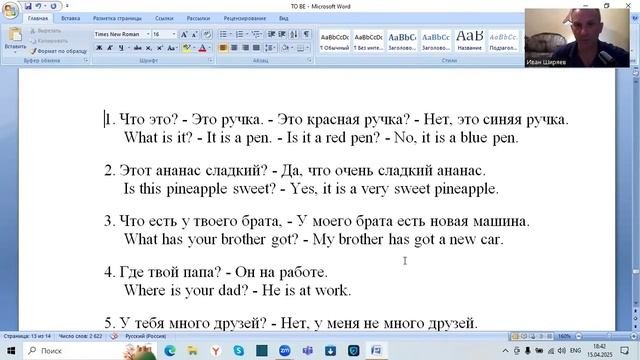
Task: Apply the Обычный style
Action: pyautogui.click(x=334, y=41)
